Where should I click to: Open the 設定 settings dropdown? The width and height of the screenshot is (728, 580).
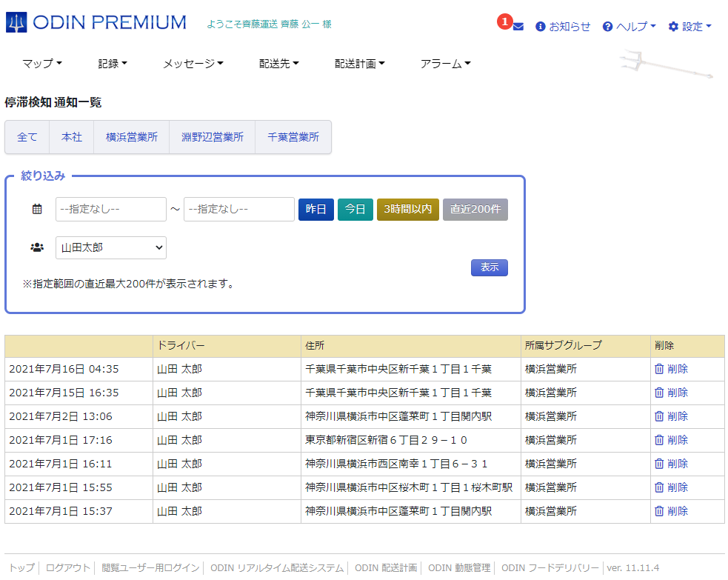click(x=689, y=27)
